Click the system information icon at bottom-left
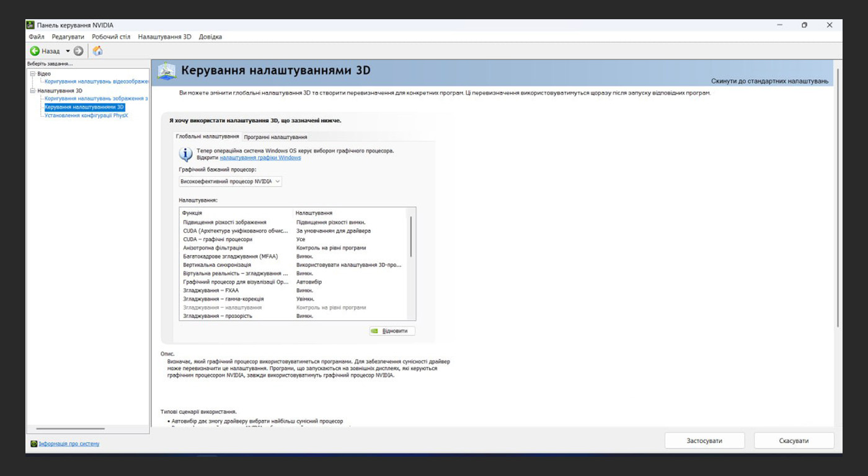The height and width of the screenshot is (476, 868). pos(34,444)
